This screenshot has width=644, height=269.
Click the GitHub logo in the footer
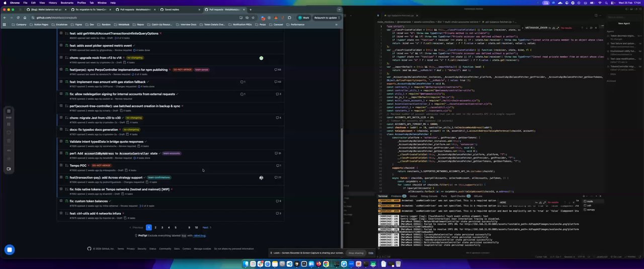point(89,248)
